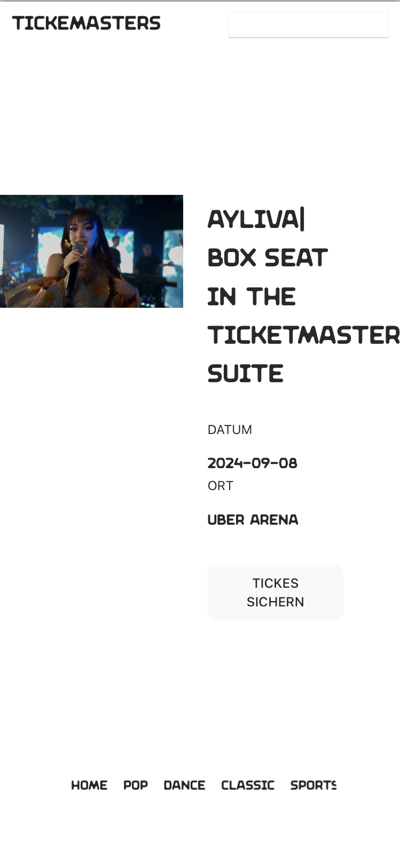Image resolution: width=400 pixels, height=868 pixels.
Task: Click the POP link to browse pop events
Action: (135, 785)
